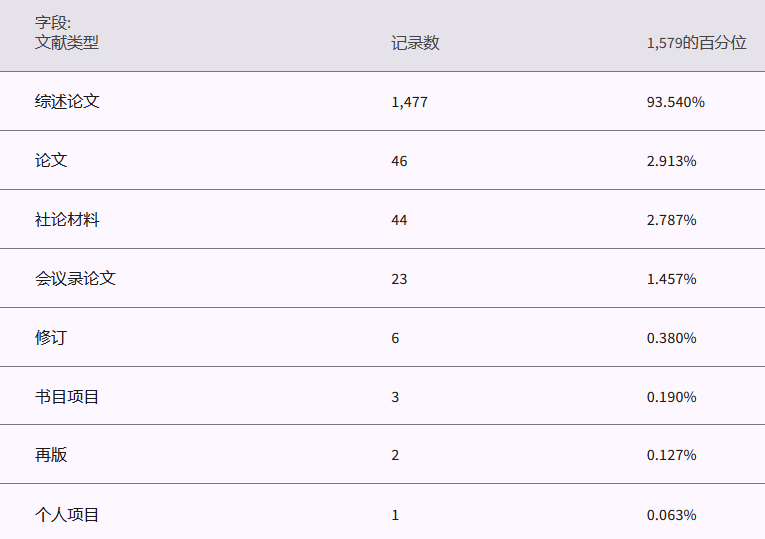Select the 社论材料 row label

pos(67,219)
